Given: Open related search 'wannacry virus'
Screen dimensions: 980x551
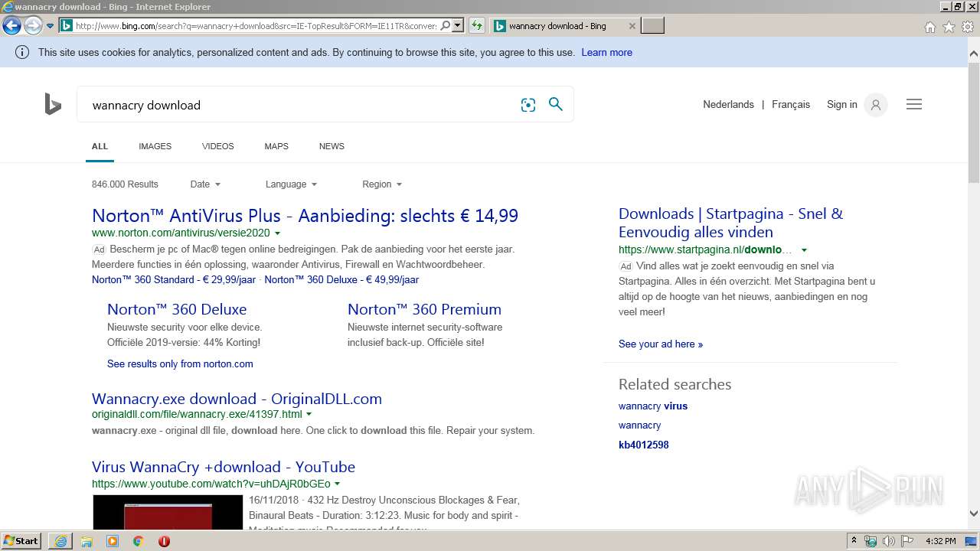Looking at the screenshot, I should click(x=653, y=406).
